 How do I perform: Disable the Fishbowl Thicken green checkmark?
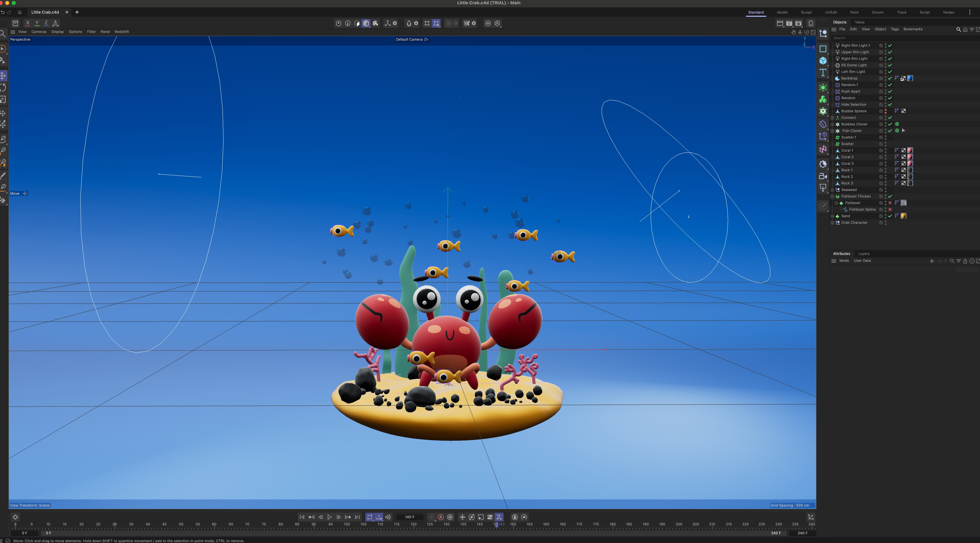coord(890,196)
